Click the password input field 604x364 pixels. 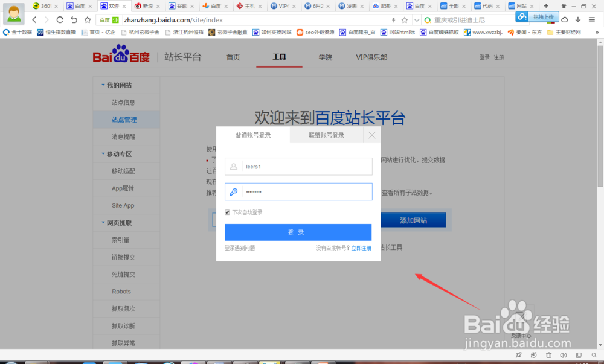[x=298, y=191]
